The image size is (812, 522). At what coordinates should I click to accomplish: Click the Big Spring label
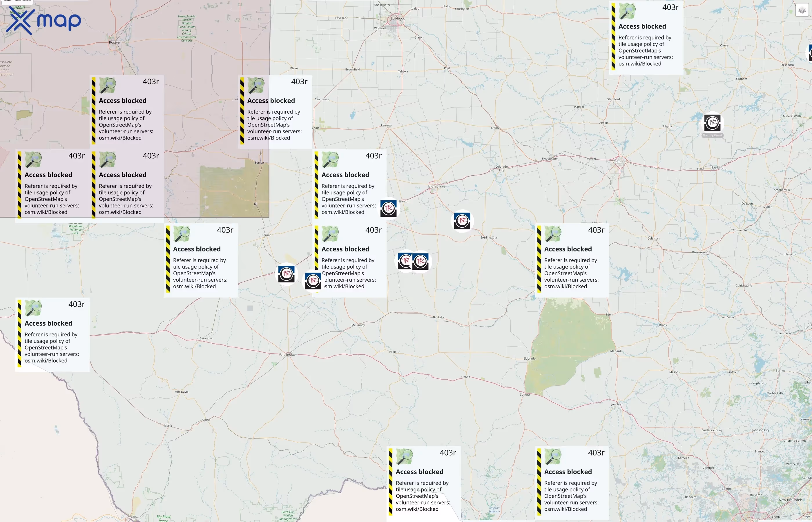click(436, 186)
